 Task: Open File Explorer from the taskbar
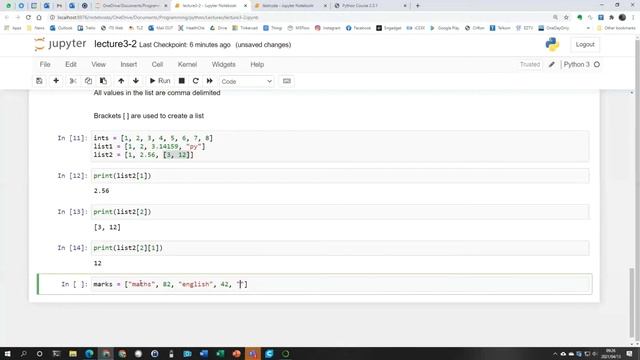click(73, 354)
